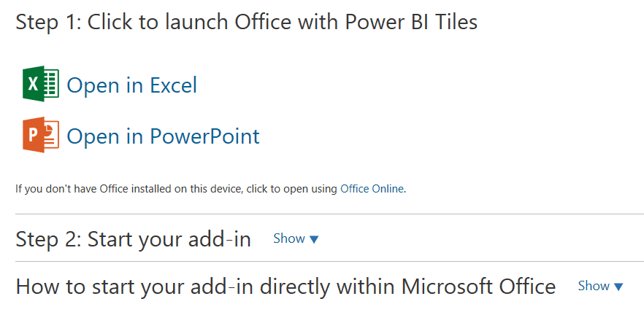Screen dimensions: 644x315
Task: Launch the Open in PowerPoint link
Action: (x=163, y=136)
